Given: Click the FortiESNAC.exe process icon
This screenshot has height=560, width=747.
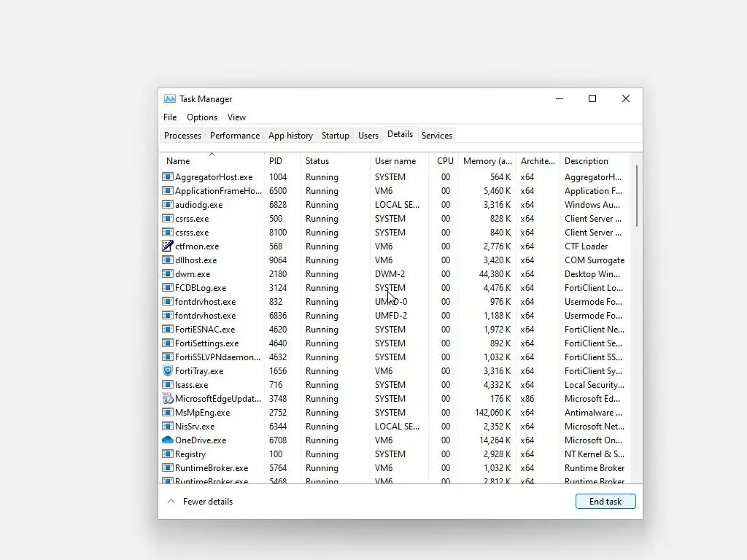Looking at the screenshot, I should (x=168, y=329).
